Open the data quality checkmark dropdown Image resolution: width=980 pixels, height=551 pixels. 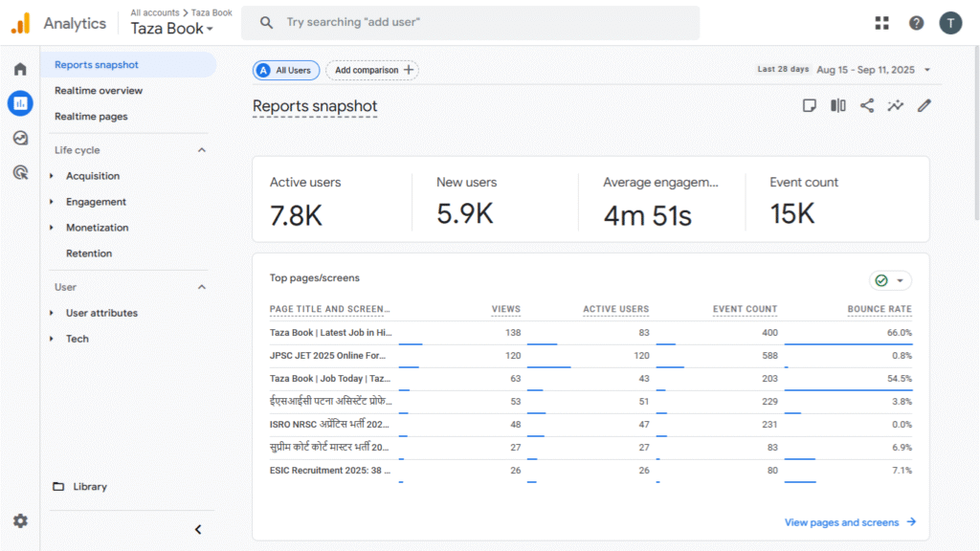[890, 280]
